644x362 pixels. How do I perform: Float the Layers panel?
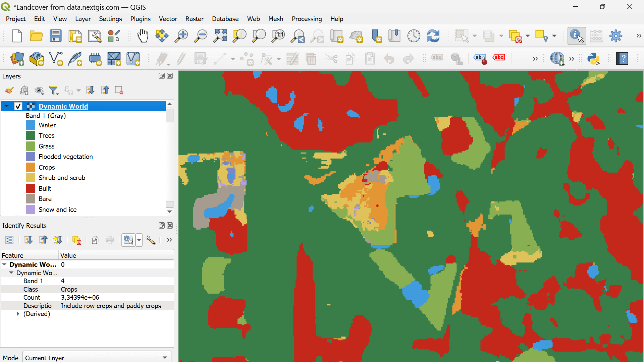click(x=162, y=76)
